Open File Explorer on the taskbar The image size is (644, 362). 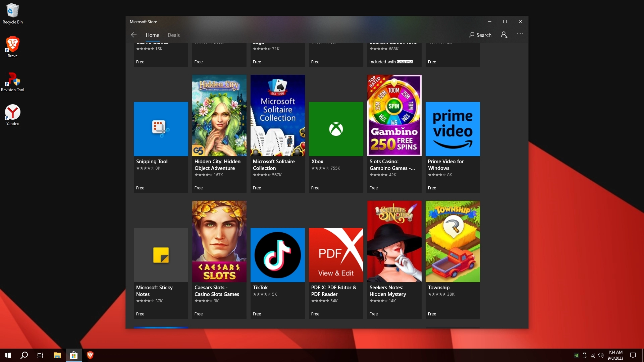(57, 355)
